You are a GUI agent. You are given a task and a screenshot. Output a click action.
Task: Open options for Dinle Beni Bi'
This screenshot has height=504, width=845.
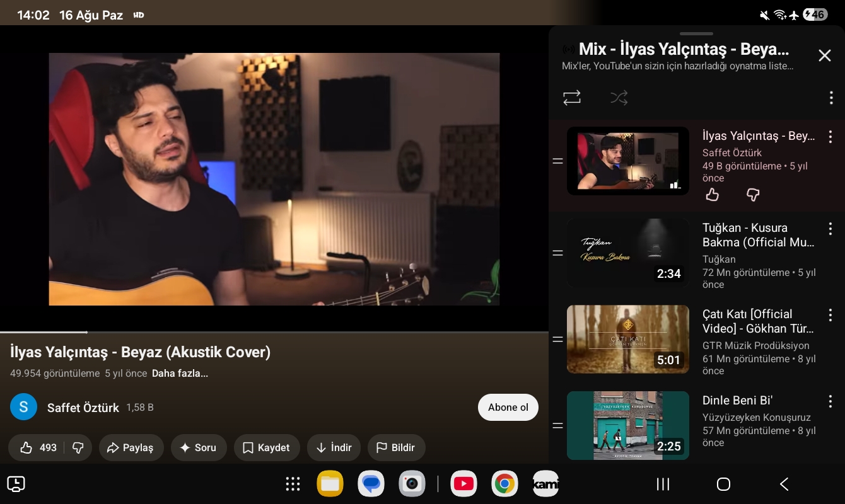830,401
